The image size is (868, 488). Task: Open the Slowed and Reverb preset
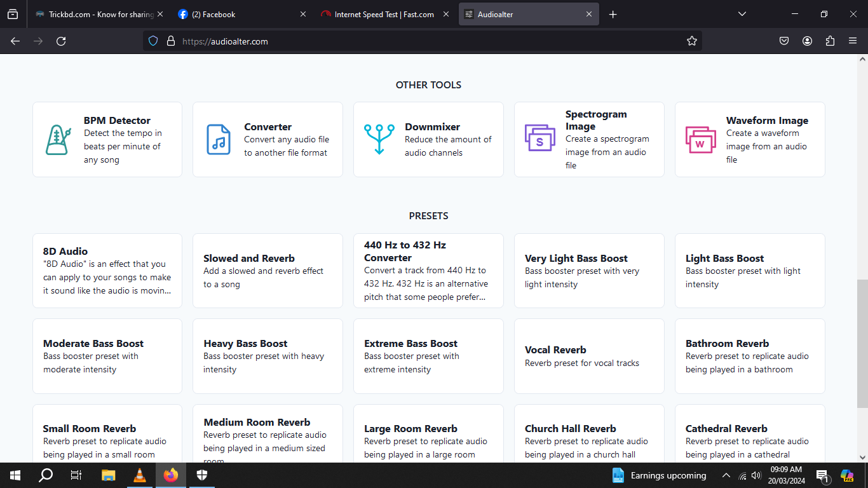(x=268, y=271)
